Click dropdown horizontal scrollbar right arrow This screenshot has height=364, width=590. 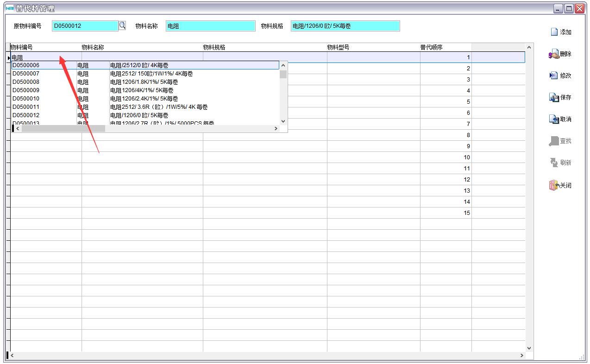[x=276, y=128]
